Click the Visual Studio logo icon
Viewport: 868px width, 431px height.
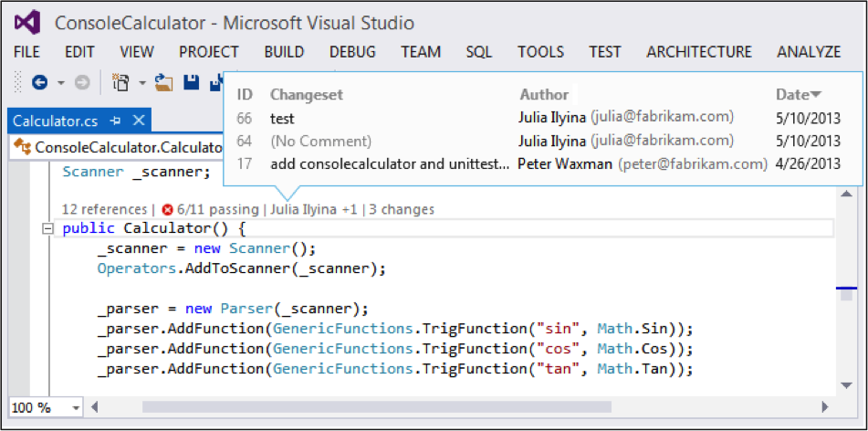click(27, 23)
